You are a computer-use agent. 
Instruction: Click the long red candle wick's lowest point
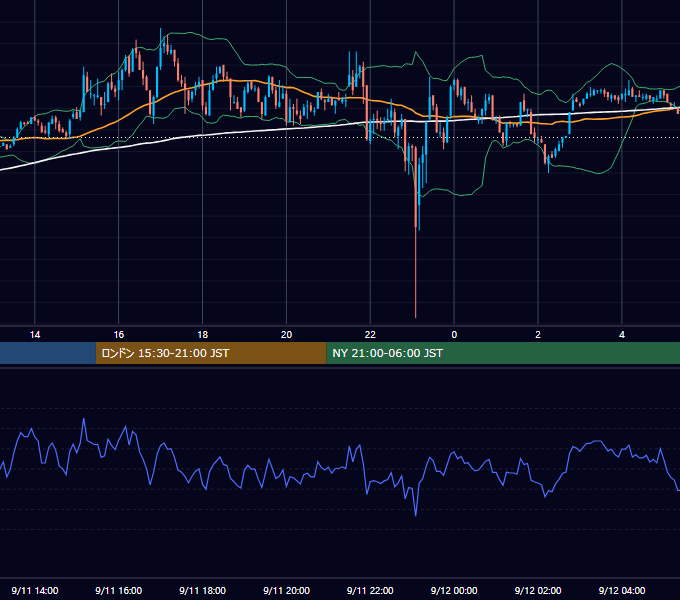415,317
